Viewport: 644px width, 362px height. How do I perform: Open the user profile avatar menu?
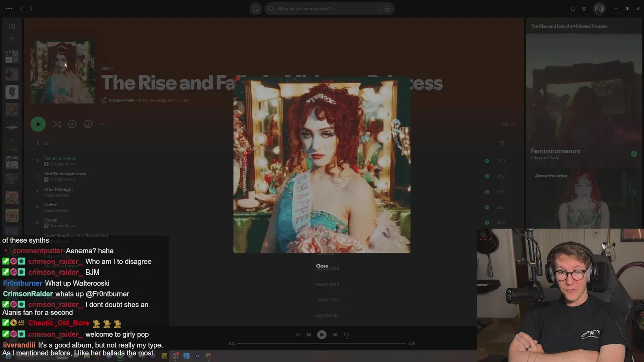pyautogui.click(x=599, y=9)
